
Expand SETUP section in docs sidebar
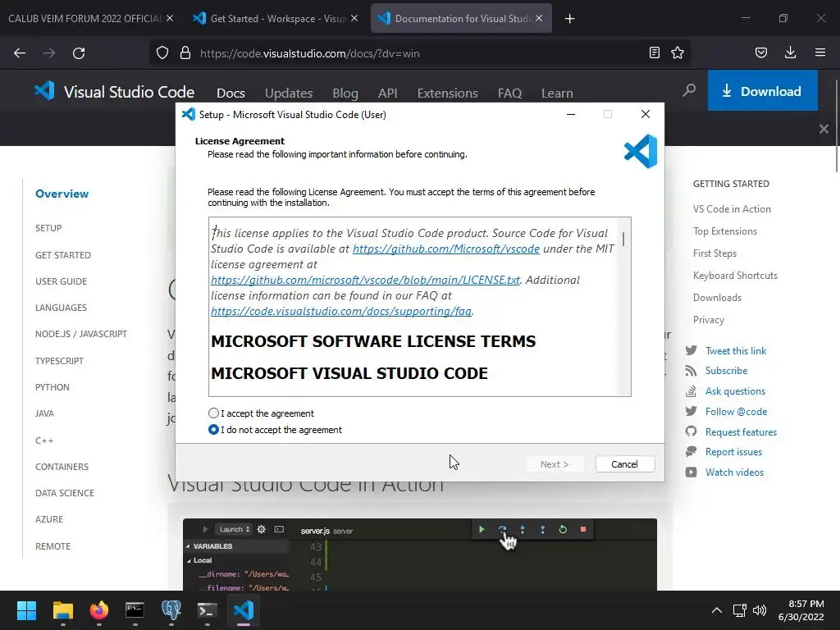pos(48,228)
